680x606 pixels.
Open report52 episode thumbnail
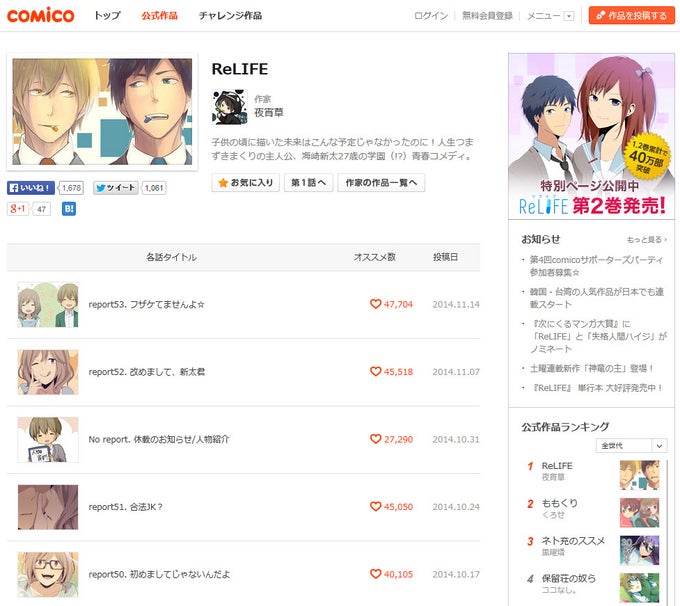pos(48,372)
